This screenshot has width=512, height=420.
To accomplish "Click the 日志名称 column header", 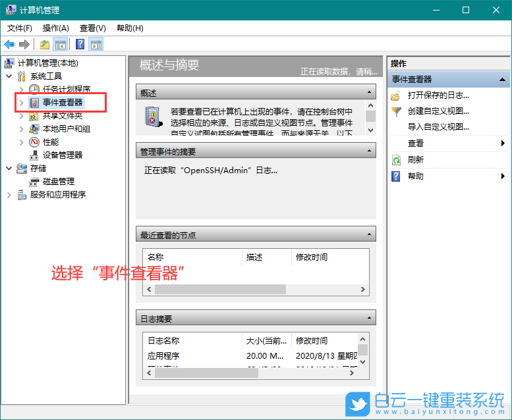I will 192,341.
